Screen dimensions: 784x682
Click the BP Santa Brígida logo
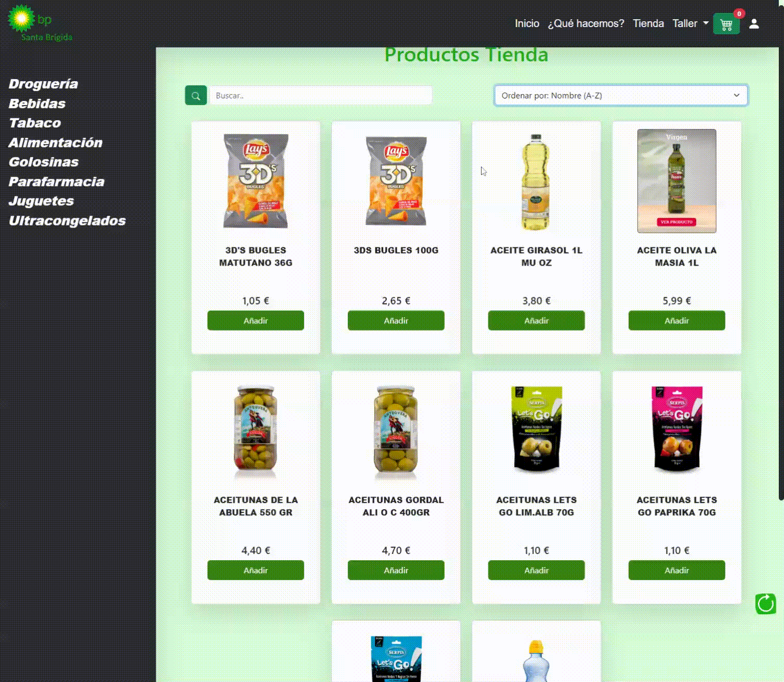coord(40,22)
